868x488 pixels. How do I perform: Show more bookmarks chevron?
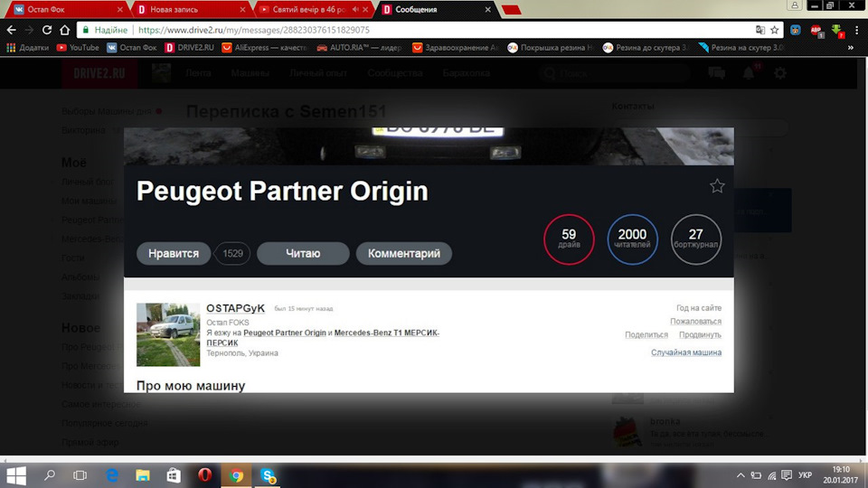(851, 48)
